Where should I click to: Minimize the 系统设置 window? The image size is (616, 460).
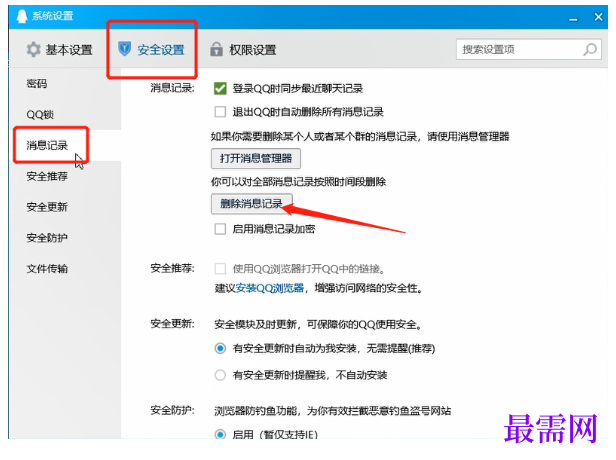(x=574, y=18)
